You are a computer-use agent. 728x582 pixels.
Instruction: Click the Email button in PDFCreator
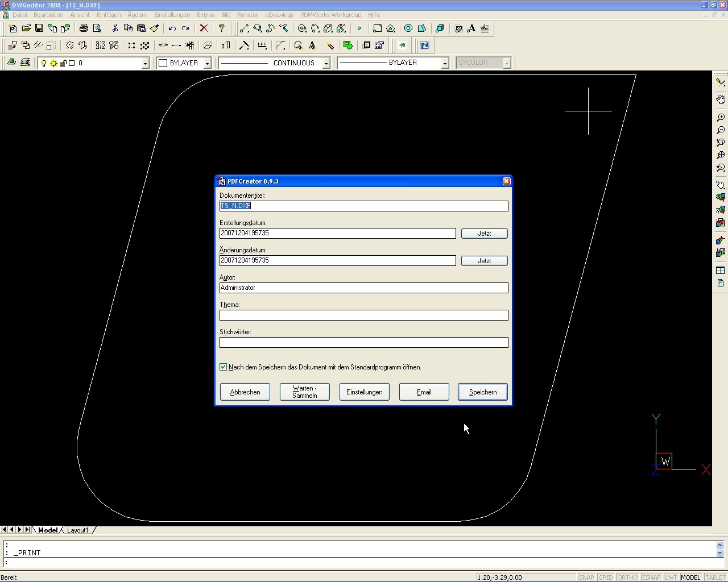coord(424,392)
